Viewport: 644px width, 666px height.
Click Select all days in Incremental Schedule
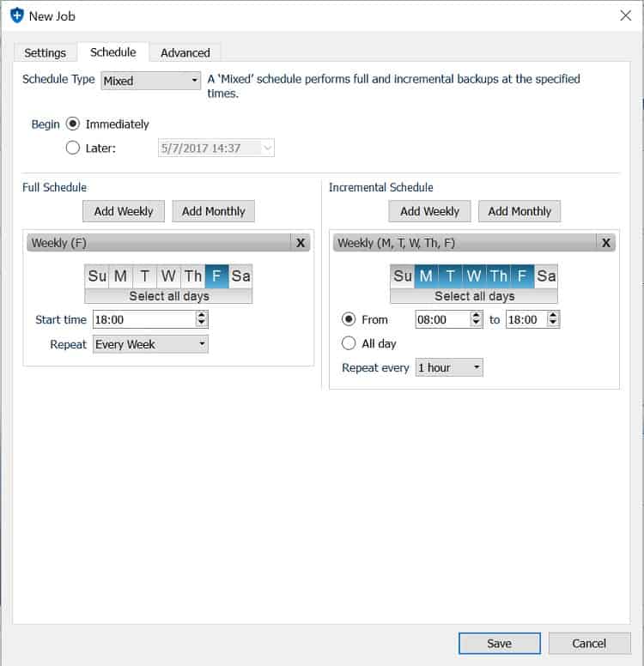(474, 296)
